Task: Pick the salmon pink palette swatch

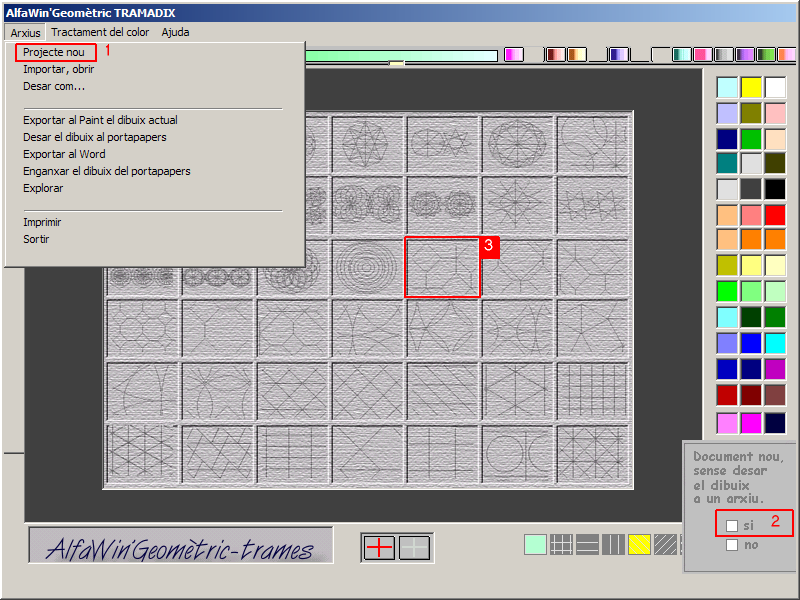Action: [x=751, y=215]
